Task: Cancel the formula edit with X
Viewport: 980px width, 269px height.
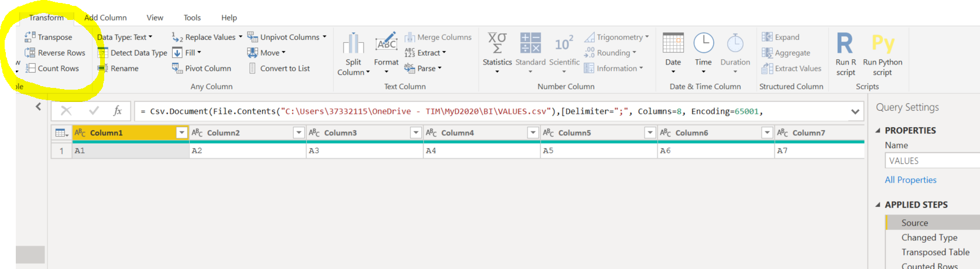Action: point(66,111)
